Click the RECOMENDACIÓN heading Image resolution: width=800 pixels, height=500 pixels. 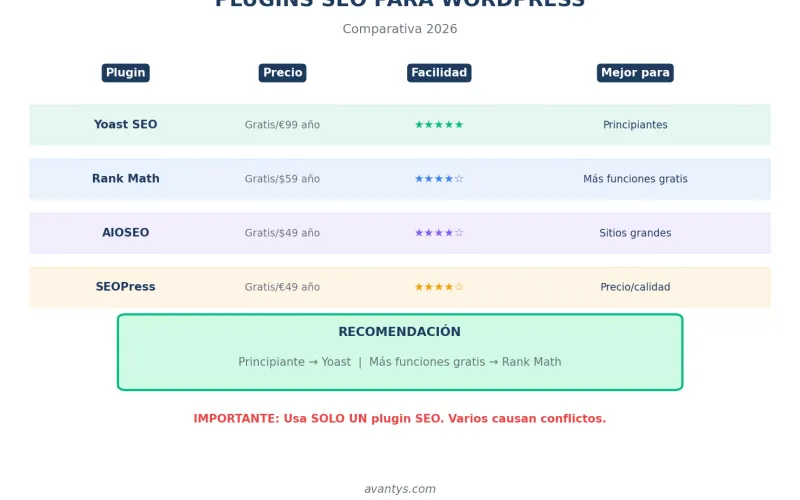[399, 332]
